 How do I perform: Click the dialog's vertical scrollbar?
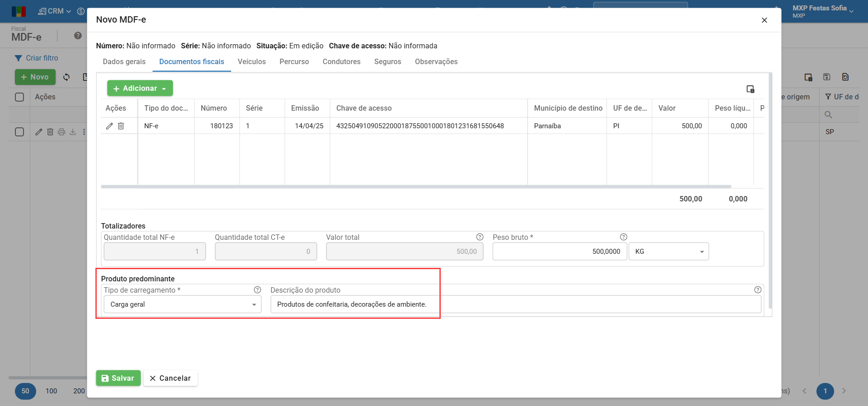pyautogui.click(x=770, y=191)
